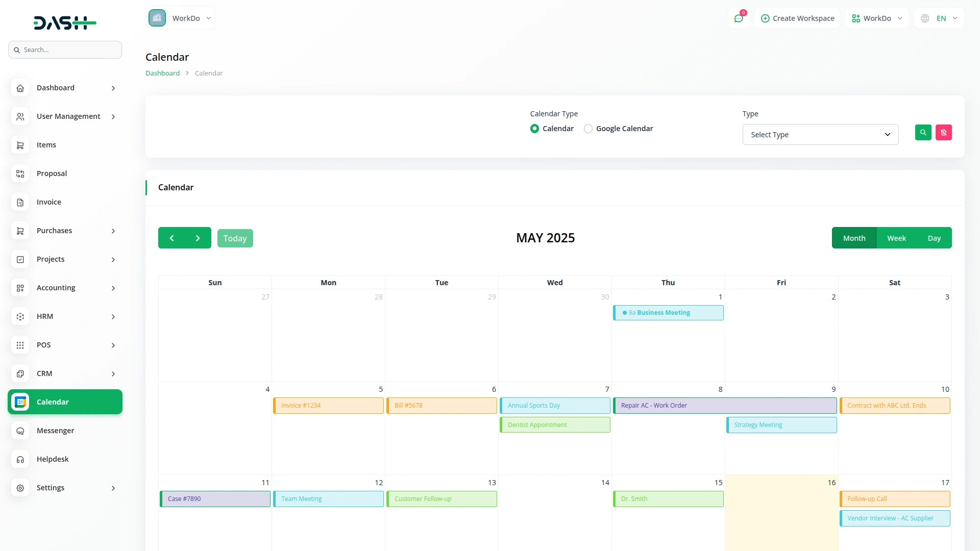Screen dimensions: 980x551
Task: Click the Dentist Appointment event on May 7
Action: pyautogui.click(x=554, y=424)
